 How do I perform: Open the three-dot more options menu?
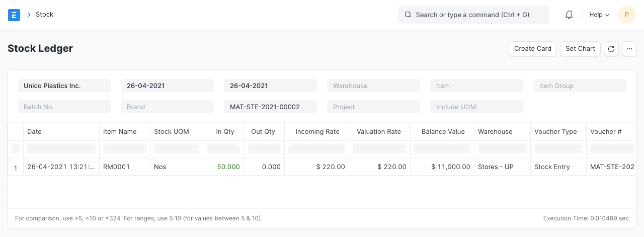pyautogui.click(x=629, y=49)
